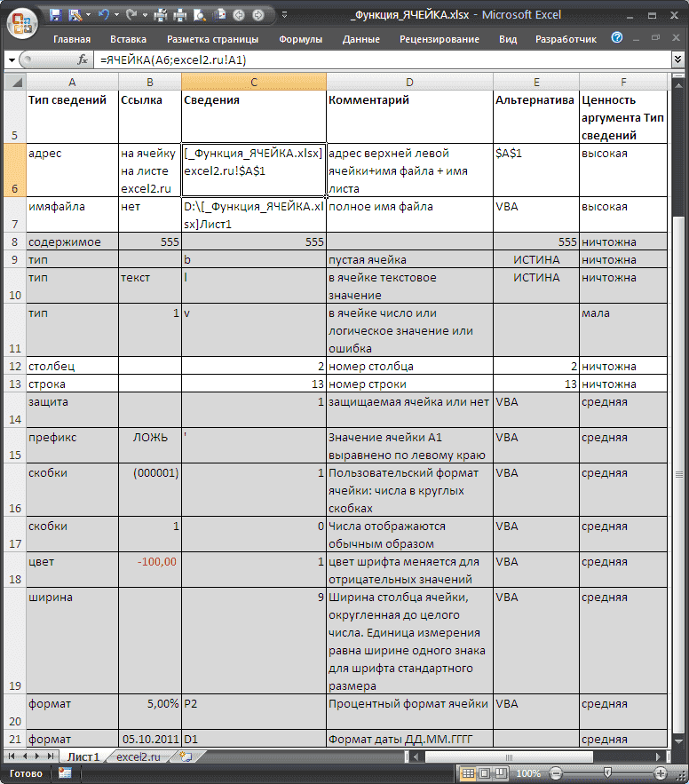Click the Insert Worksheet tab icon
This screenshot has height=784, width=689.
[186, 756]
